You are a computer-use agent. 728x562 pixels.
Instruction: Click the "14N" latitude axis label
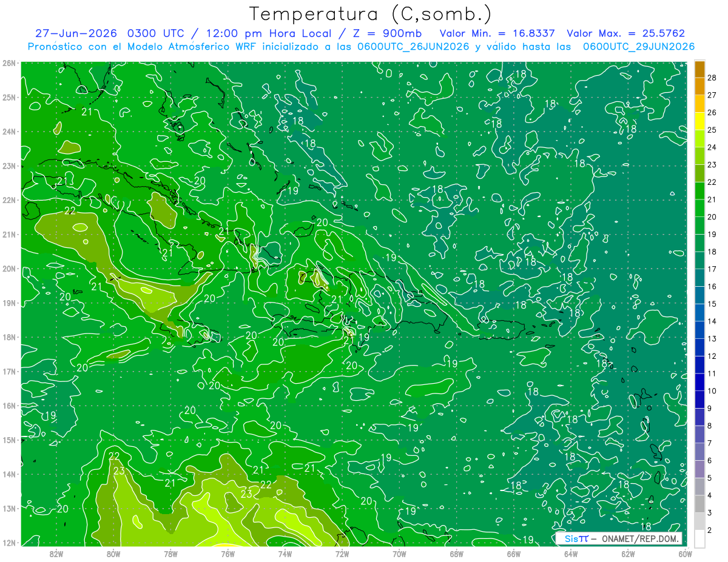click(x=8, y=474)
